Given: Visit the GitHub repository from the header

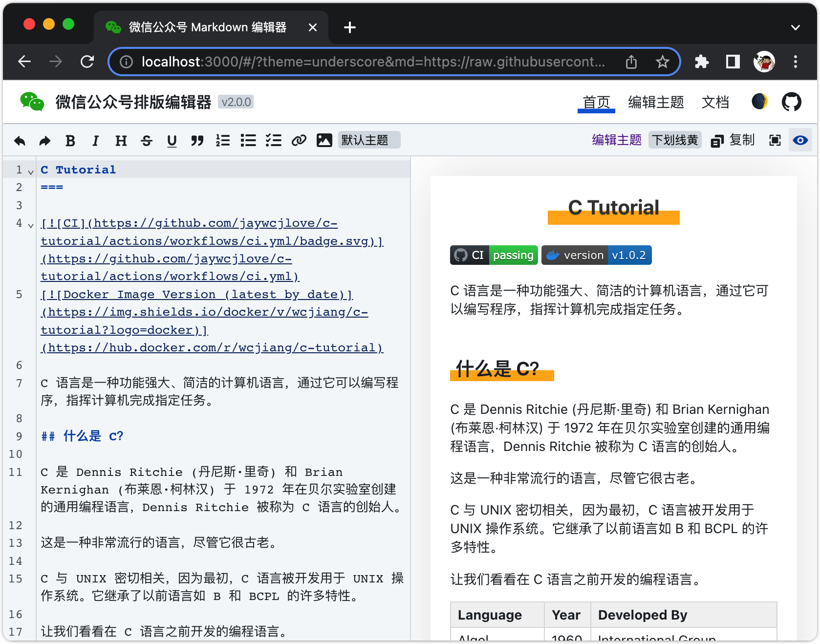Looking at the screenshot, I should pyautogui.click(x=791, y=102).
